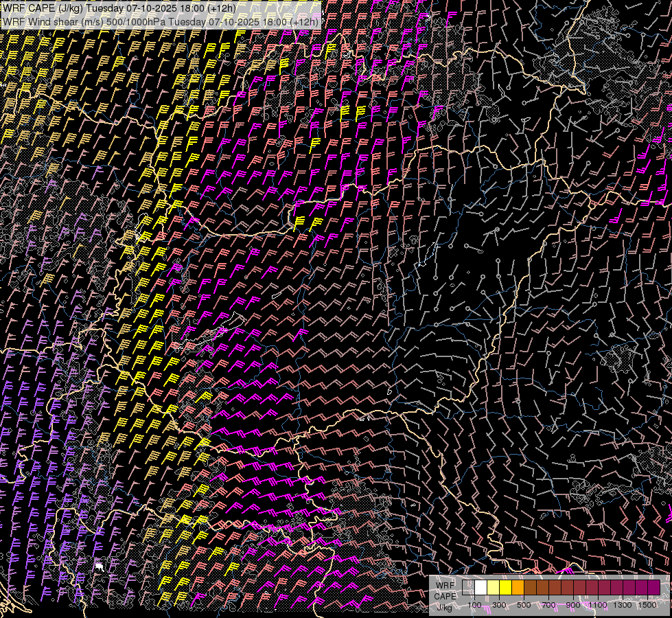This screenshot has width=672, height=618.
Task: Select the 700 legend scale value
Action: [x=548, y=605]
